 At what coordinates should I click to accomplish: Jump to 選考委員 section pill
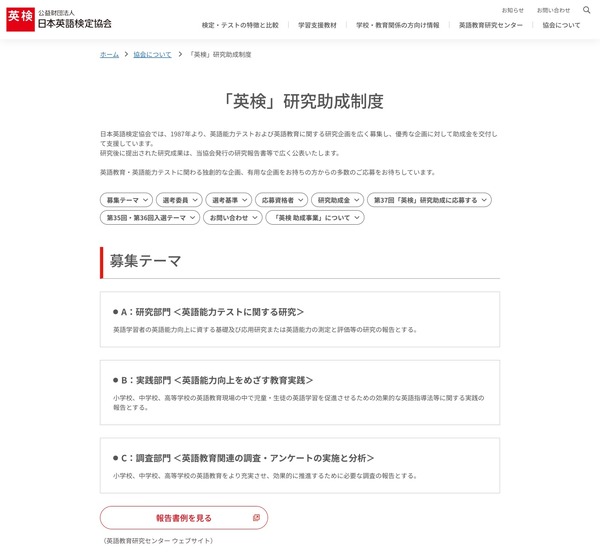pyautogui.click(x=180, y=200)
